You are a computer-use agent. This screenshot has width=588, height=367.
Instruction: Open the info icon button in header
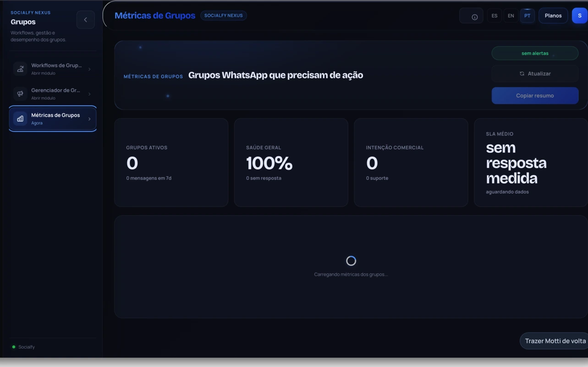point(475,17)
